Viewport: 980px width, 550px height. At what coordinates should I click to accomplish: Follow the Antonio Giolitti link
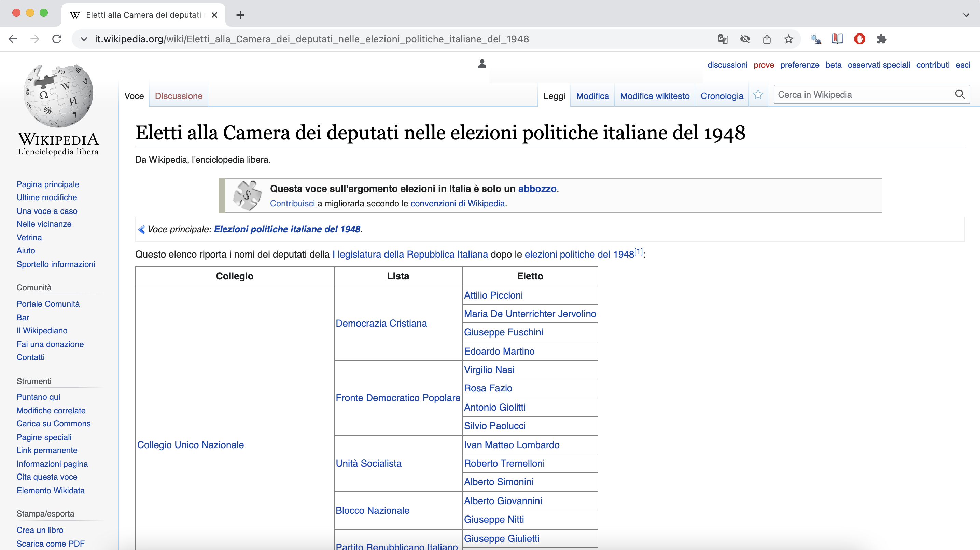click(494, 407)
